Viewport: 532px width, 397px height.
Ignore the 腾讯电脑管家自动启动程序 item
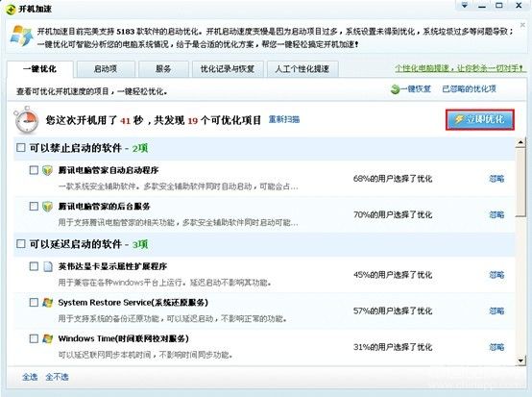tap(496, 179)
